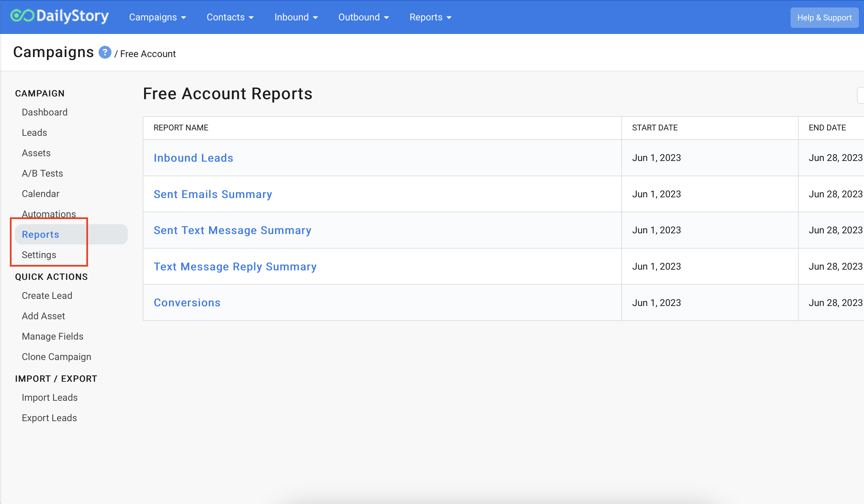Open the Inbound Leads report
Viewport: 864px width, 504px height.
coord(193,158)
